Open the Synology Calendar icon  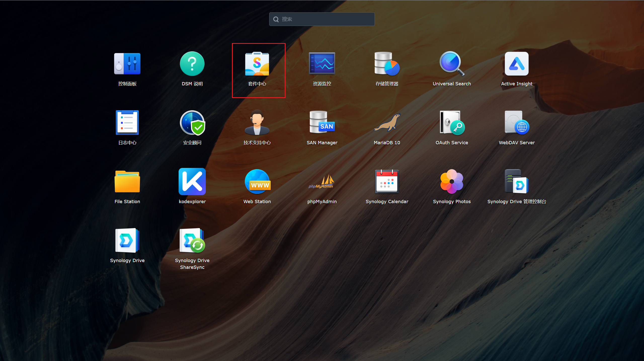point(387,182)
